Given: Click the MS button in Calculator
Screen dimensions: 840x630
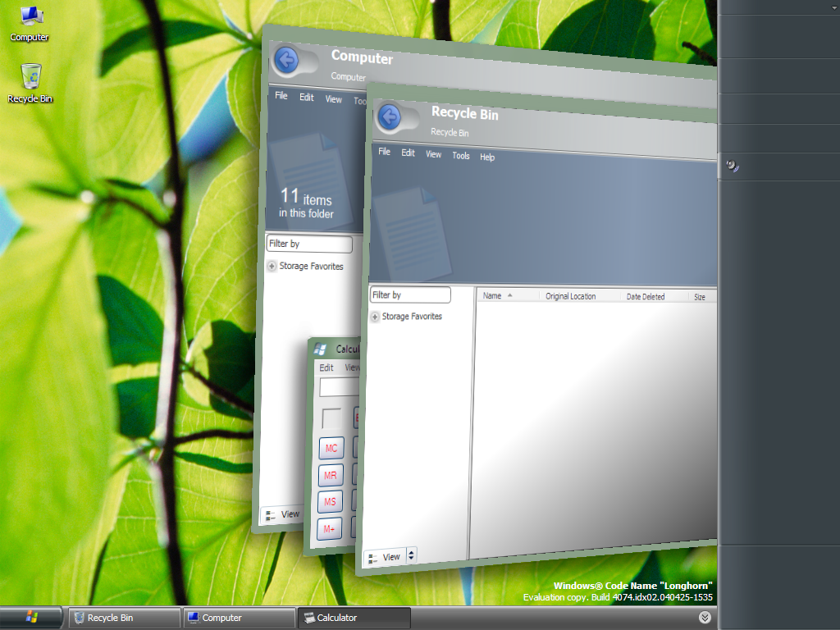Looking at the screenshot, I should 330,501.
